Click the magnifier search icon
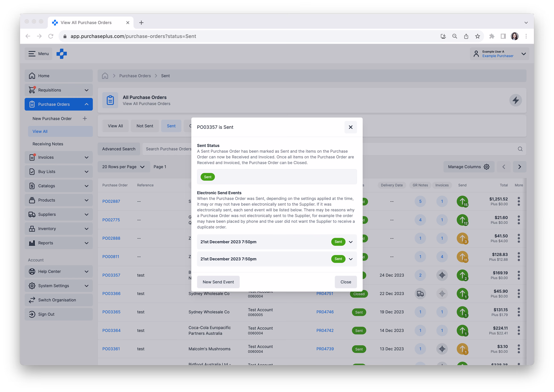 click(x=520, y=149)
